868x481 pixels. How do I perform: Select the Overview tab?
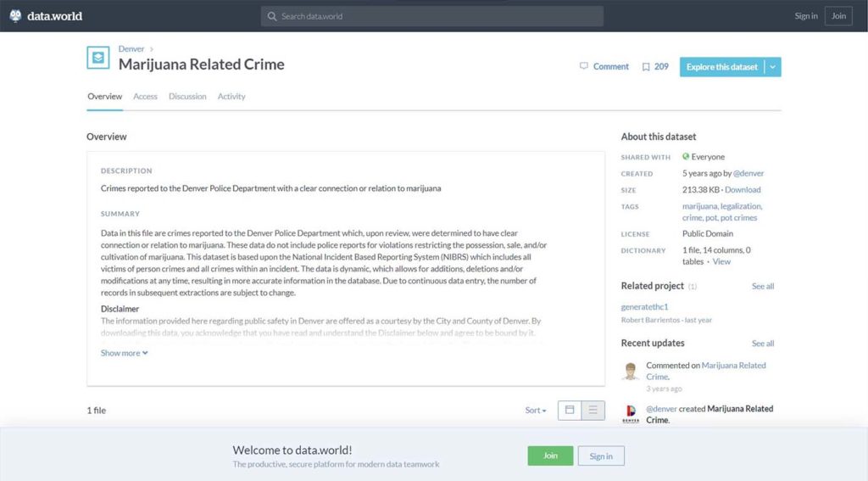click(x=104, y=97)
